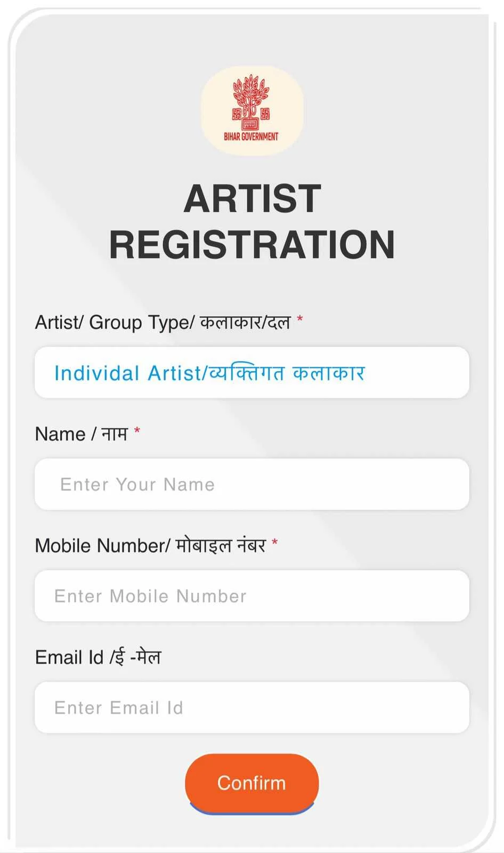Click the red asterisk beside Artist/Group Type
The height and width of the screenshot is (853, 504).
tap(300, 319)
